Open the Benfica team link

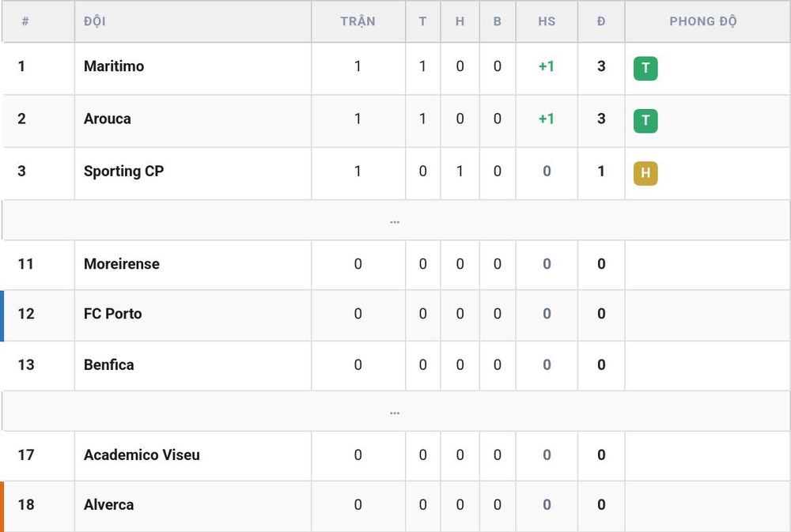point(108,364)
